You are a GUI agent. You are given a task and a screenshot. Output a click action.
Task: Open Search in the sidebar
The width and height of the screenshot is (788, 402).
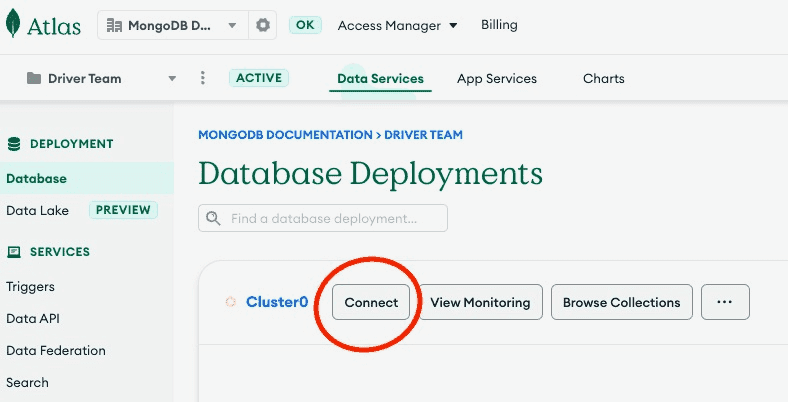point(27,382)
